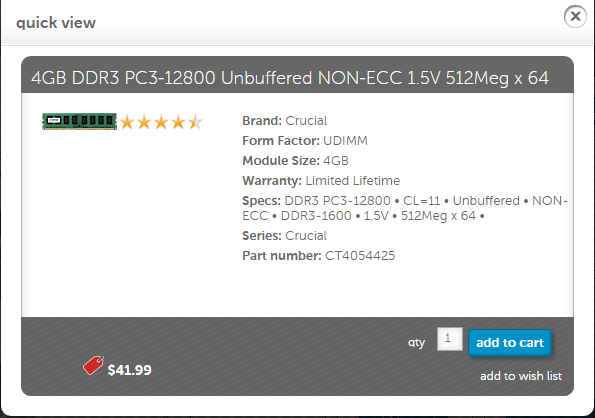The image size is (595, 418).
Task: Click the first rating star
Action: tap(127, 123)
